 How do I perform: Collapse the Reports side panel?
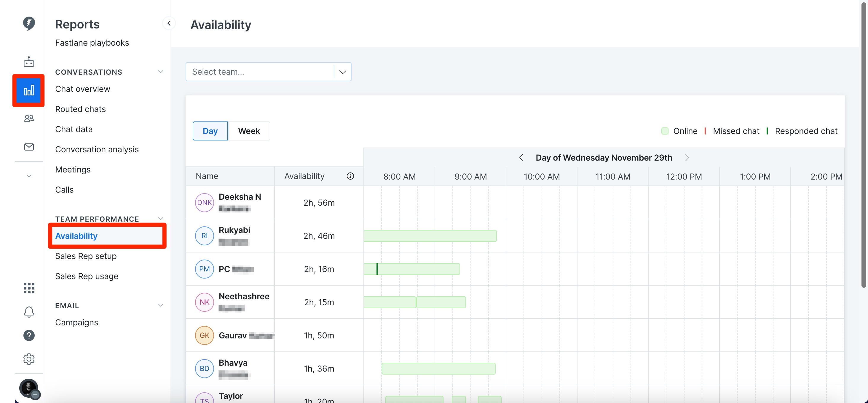point(169,23)
